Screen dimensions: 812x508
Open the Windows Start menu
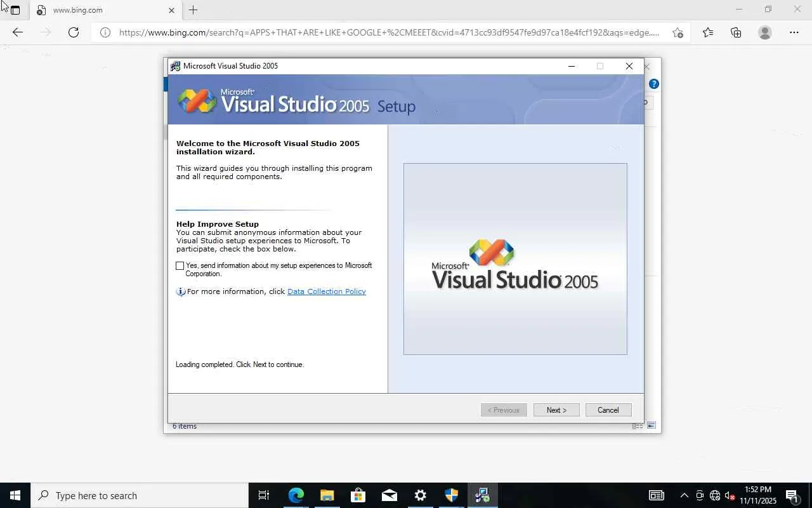coord(15,495)
